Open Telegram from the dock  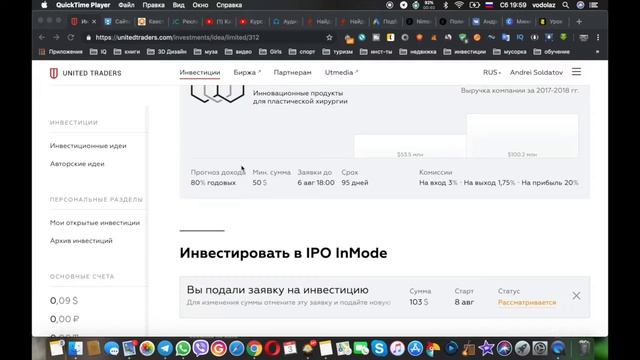point(165,348)
